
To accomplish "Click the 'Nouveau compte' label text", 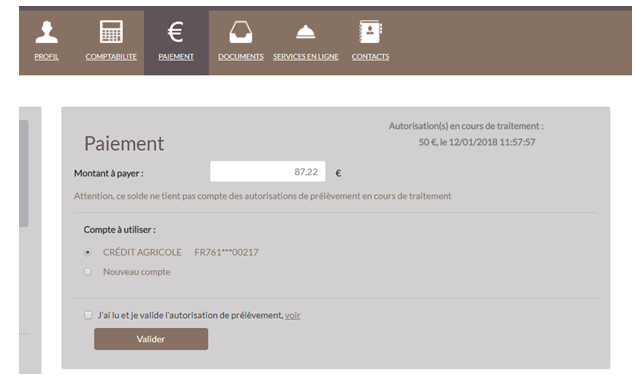I will coord(137,272).
